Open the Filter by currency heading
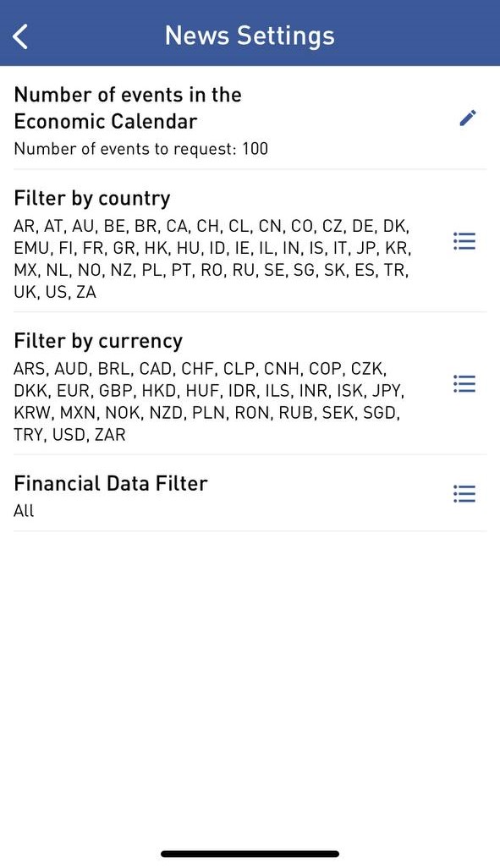 (x=98, y=341)
